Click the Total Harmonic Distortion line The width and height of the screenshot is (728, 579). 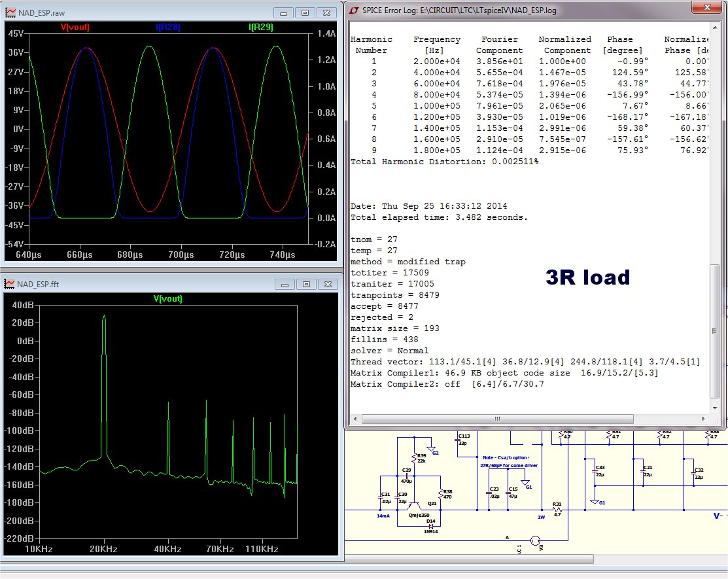[444, 162]
